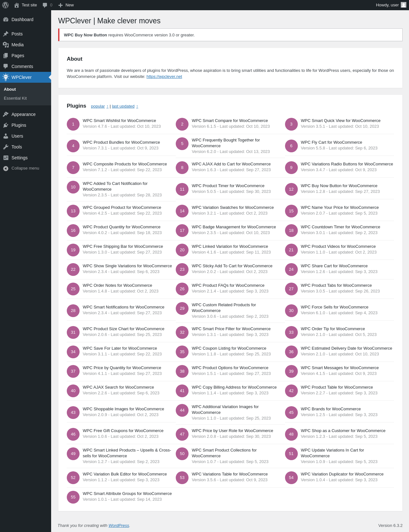Click the WPClever lightbulb icon
Screen dimensions: 409x532
[6, 77]
